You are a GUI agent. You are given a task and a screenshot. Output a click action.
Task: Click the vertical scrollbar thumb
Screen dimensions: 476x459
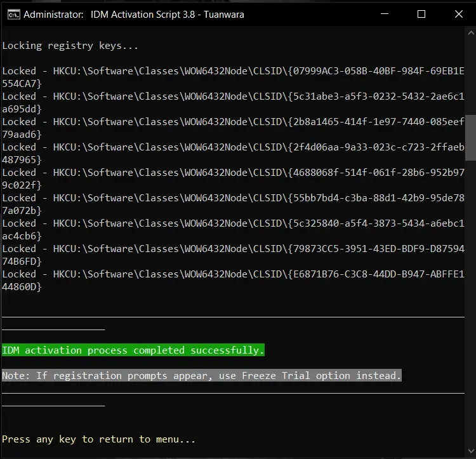pos(470,138)
